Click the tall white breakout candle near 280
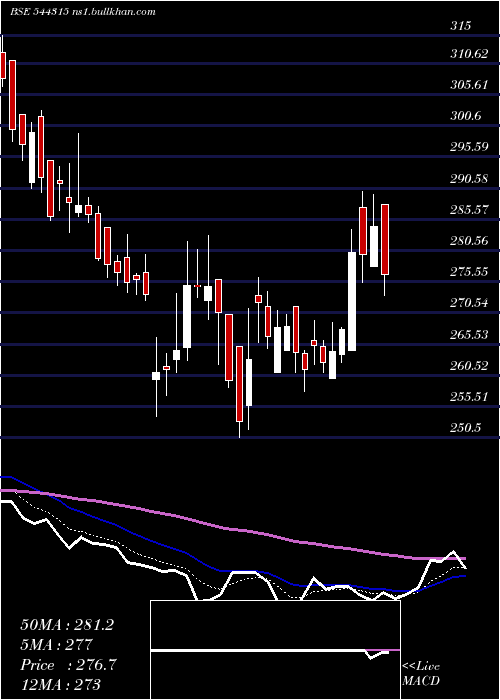This screenshot has height=700, width=500. [x=352, y=301]
